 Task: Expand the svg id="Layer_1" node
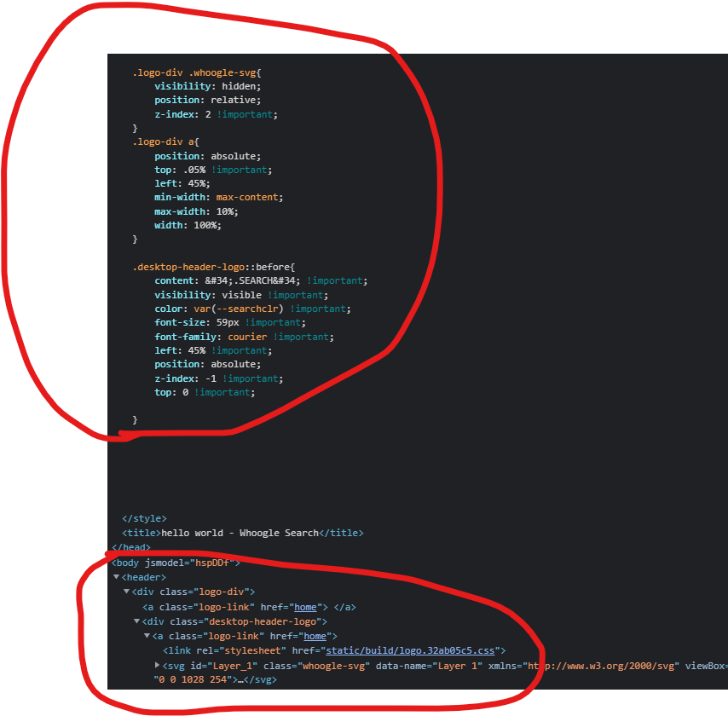click(x=157, y=665)
